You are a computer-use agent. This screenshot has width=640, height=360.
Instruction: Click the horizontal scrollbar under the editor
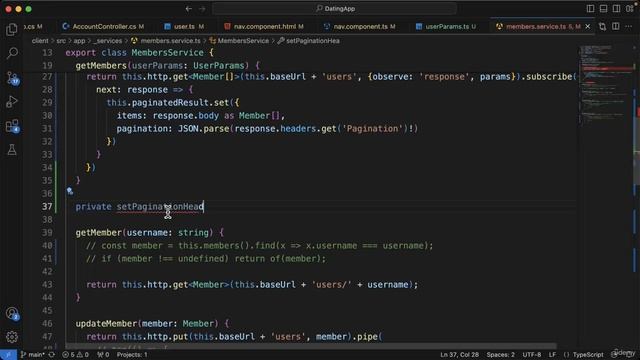tap(310, 346)
